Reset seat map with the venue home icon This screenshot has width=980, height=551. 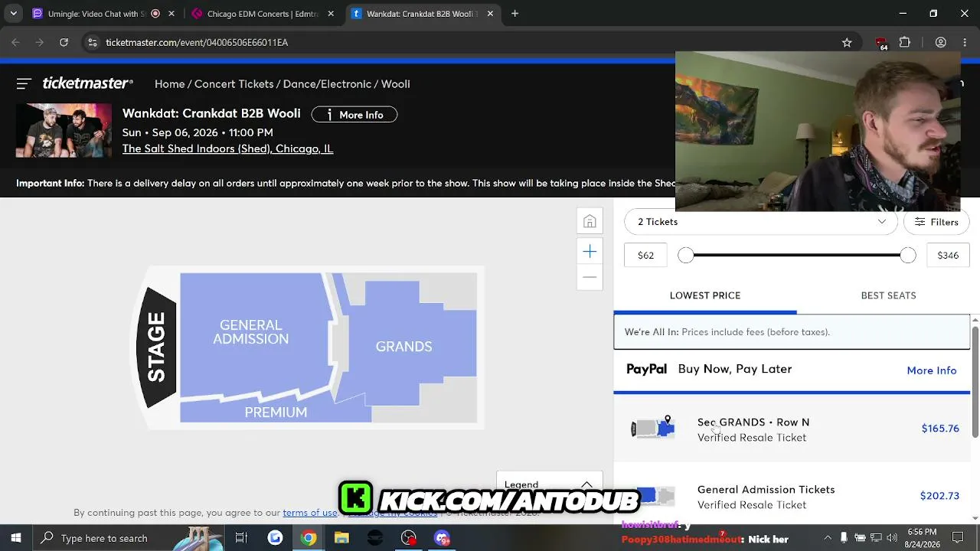tap(590, 221)
